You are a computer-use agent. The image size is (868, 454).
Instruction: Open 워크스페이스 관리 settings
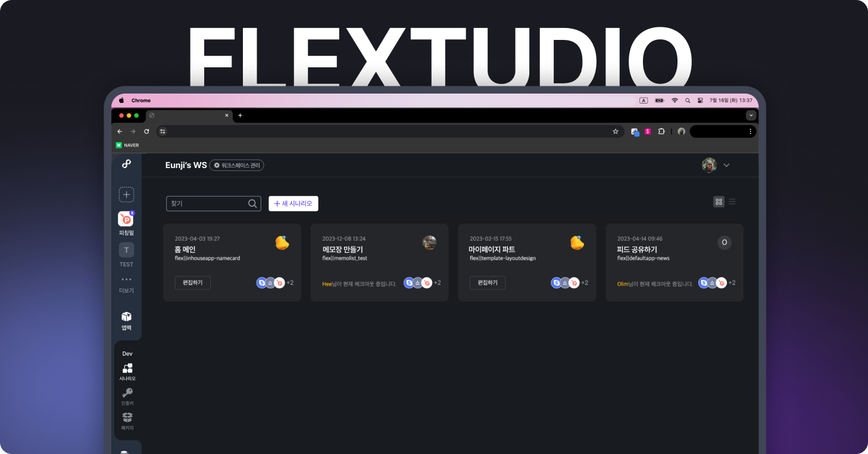237,165
